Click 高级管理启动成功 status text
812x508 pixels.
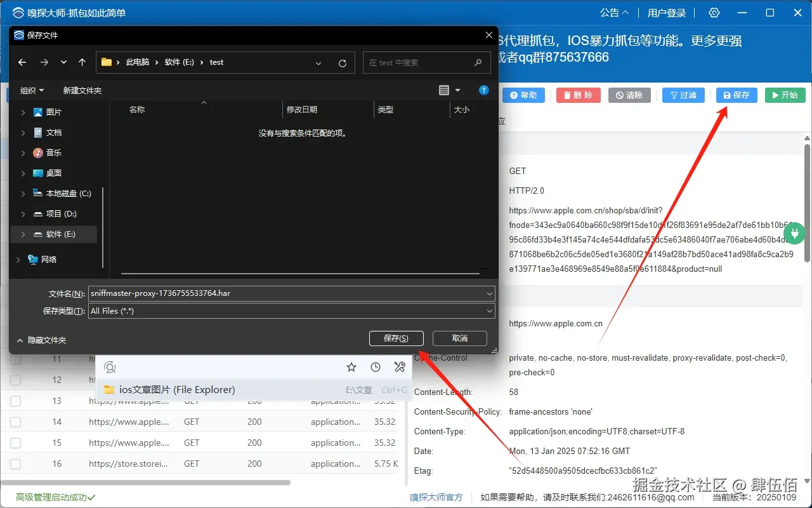tap(55, 497)
